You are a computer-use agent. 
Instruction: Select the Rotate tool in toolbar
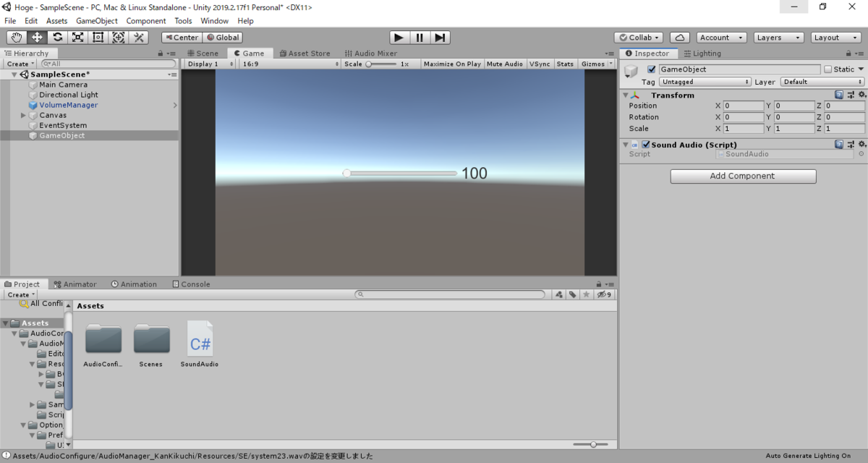tap(58, 38)
